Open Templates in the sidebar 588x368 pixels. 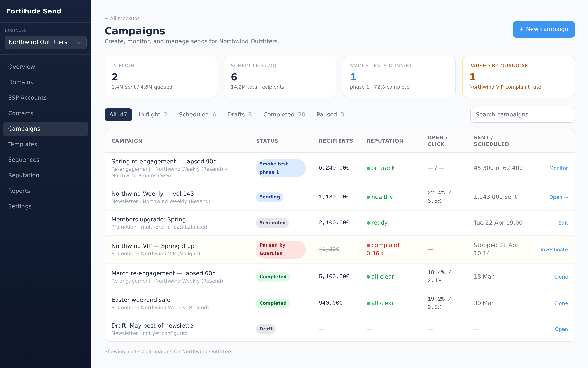(46, 144)
